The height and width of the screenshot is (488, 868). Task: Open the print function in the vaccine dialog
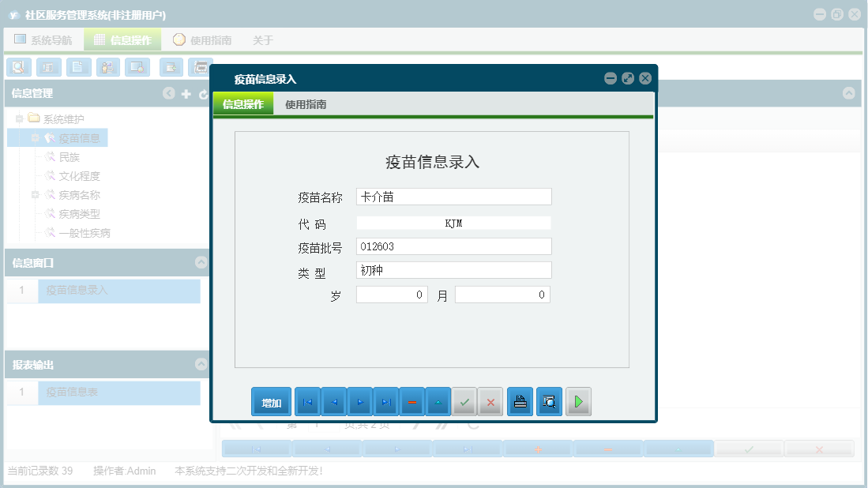(x=519, y=401)
